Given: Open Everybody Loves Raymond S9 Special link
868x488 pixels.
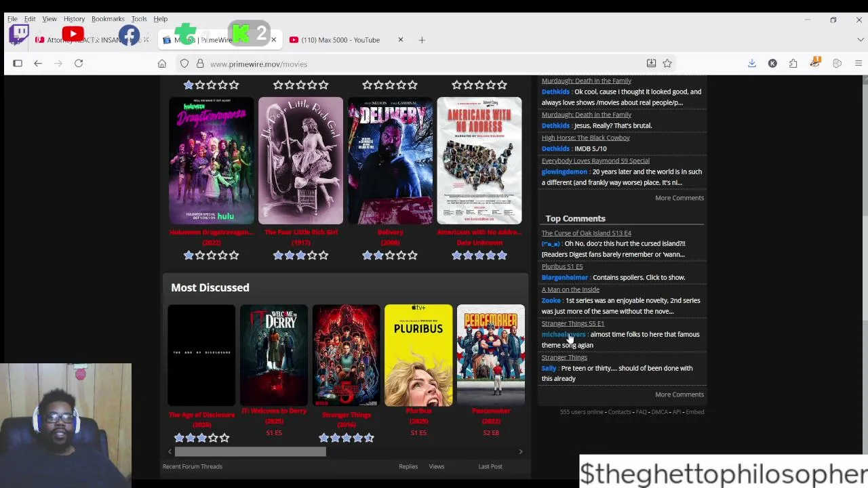Looking at the screenshot, I should (595, 161).
